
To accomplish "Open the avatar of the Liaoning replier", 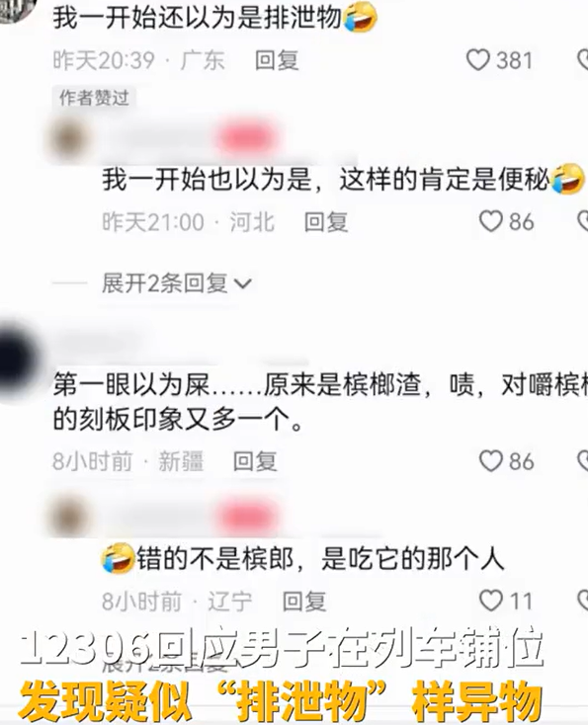I will click(71, 517).
